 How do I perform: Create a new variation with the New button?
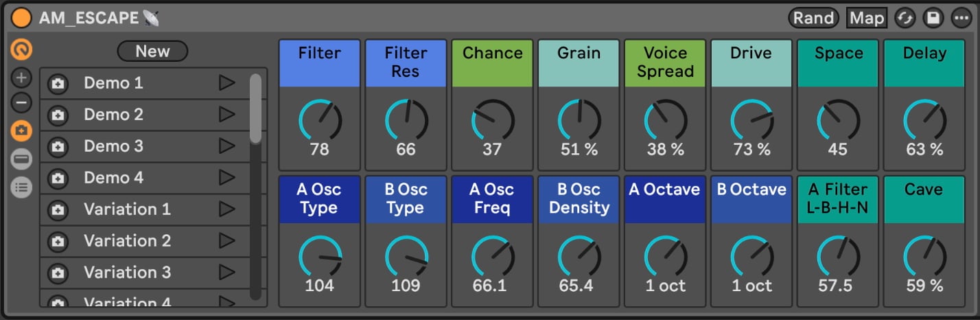(152, 51)
